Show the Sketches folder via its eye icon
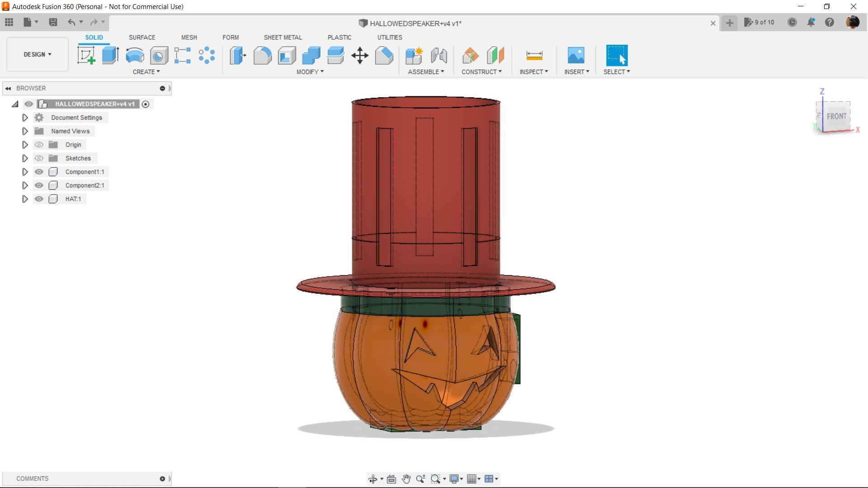 [39, 158]
